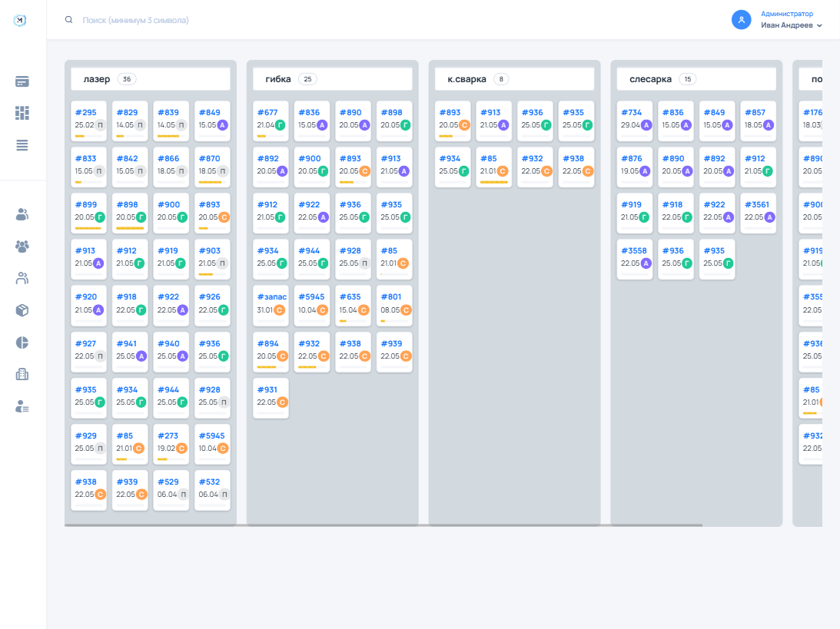Image resolution: width=840 pixels, height=629 pixels.
Task: Open #3558 link in the слесарка column
Action: (634, 250)
